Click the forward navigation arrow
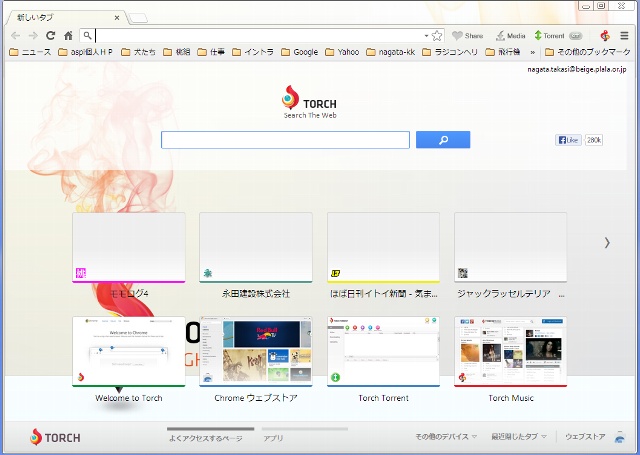The image size is (640, 455). (x=33, y=36)
